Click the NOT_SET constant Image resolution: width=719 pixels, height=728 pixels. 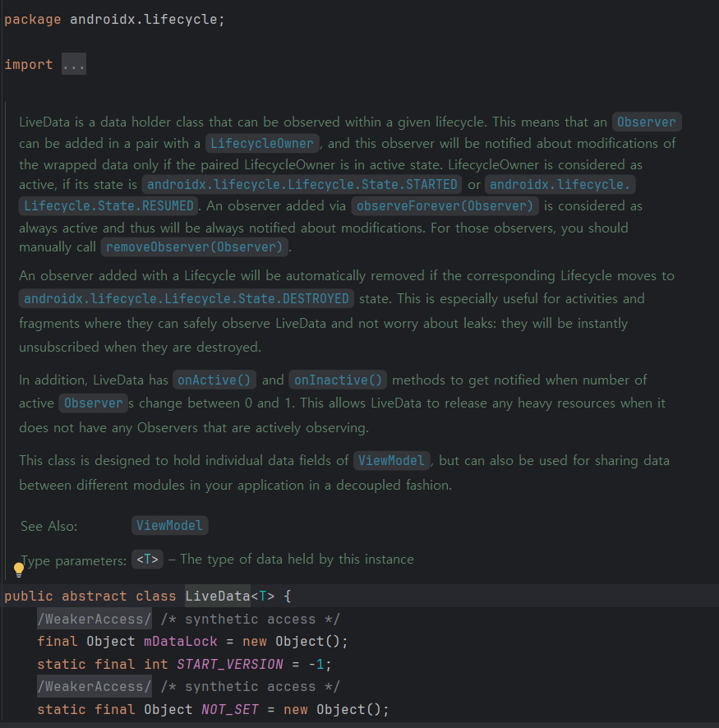(x=230, y=709)
